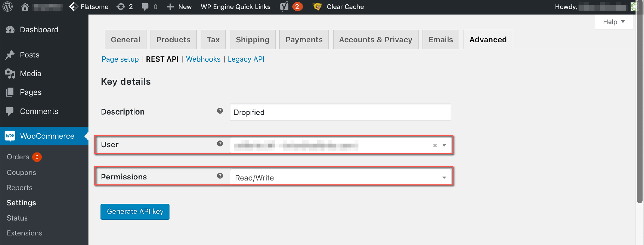The image size is (644, 245).
Task: Switch to the Products tab
Action: click(x=173, y=40)
